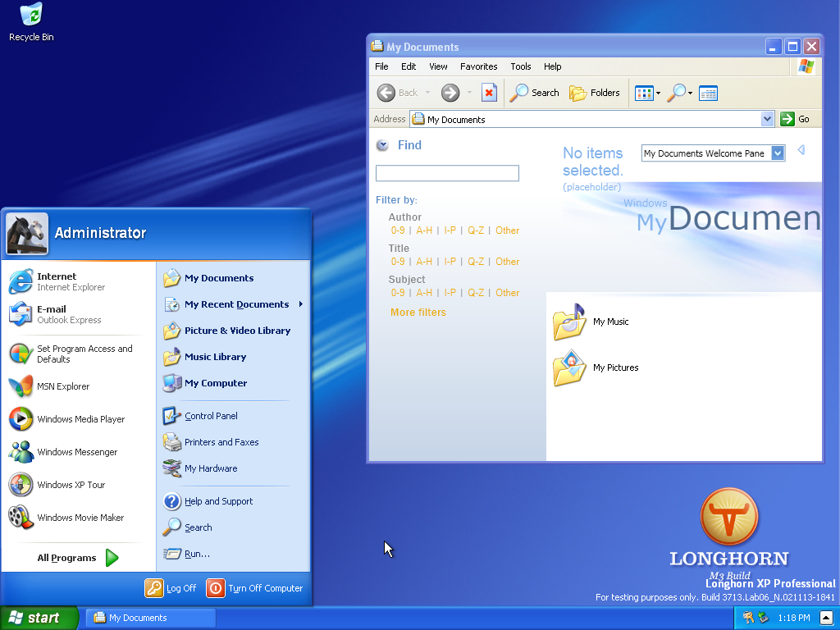Collapse the Find panel chevron
The height and width of the screenshot is (630, 840).
coord(382,145)
